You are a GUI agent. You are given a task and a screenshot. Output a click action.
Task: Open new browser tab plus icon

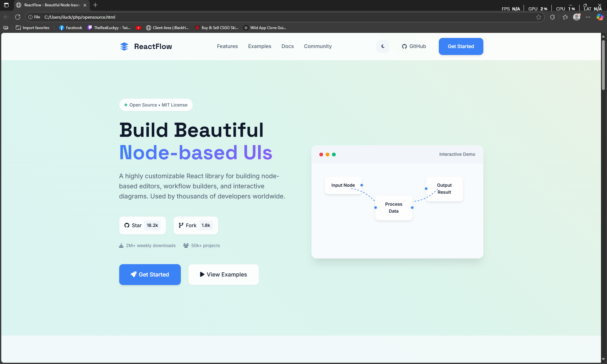[95, 5]
